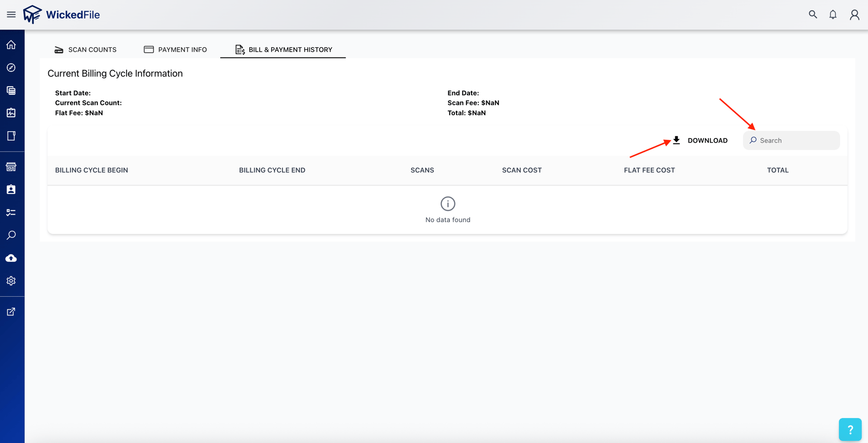
Task: Open the compass icon in sidebar
Action: pyautogui.click(x=11, y=68)
